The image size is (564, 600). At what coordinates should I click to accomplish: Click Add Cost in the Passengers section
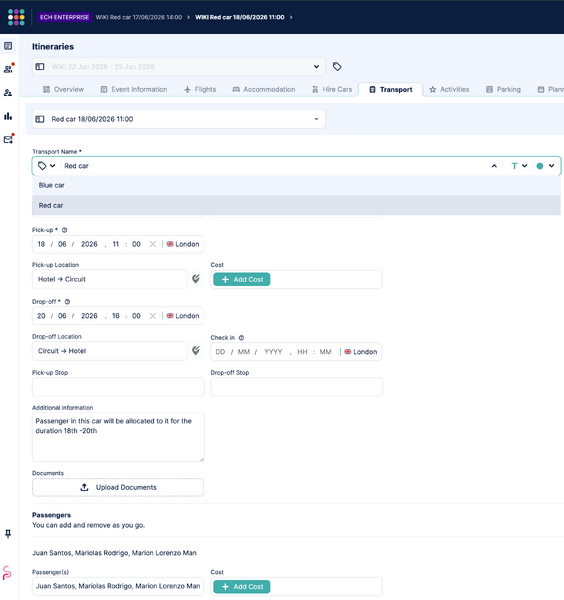[x=241, y=587]
